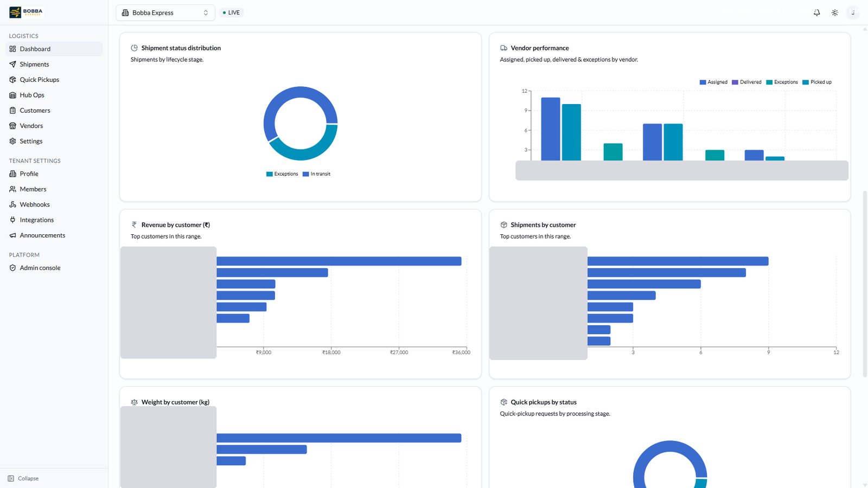Toggle the Vendor performance Exceptions legend entry
The image size is (868, 488).
point(782,82)
